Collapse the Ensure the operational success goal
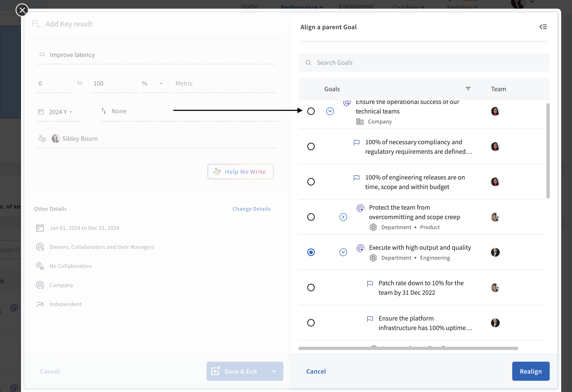The width and height of the screenshot is (572, 392). (330, 111)
